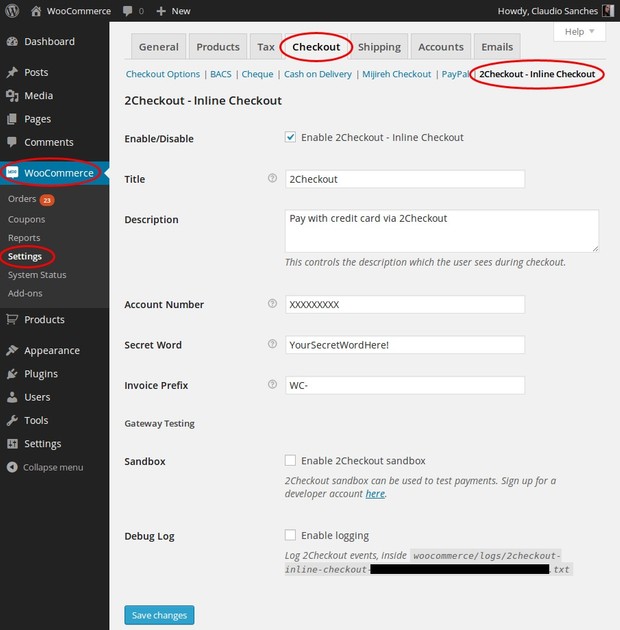Screen dimensions: 620x630
Task: Focus the Secret Word field
Action: [x=405, y=345]
